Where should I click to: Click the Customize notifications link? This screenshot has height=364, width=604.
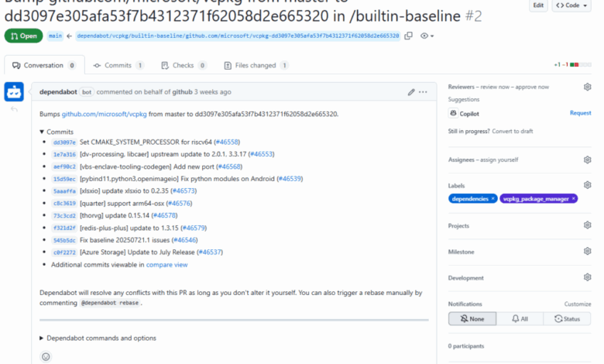pyautogui.click(x=578, y=304)
